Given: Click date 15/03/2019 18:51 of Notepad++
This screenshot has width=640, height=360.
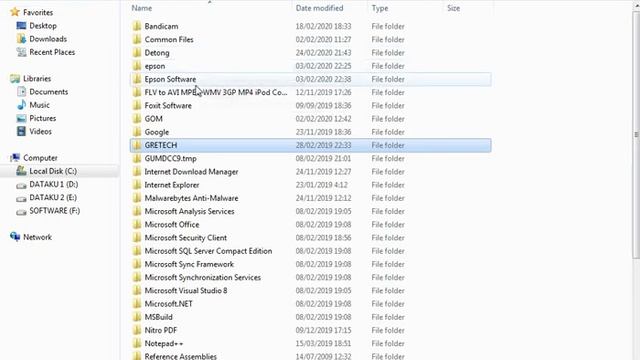Looking at the screenshot, I should tap(323, 343).
